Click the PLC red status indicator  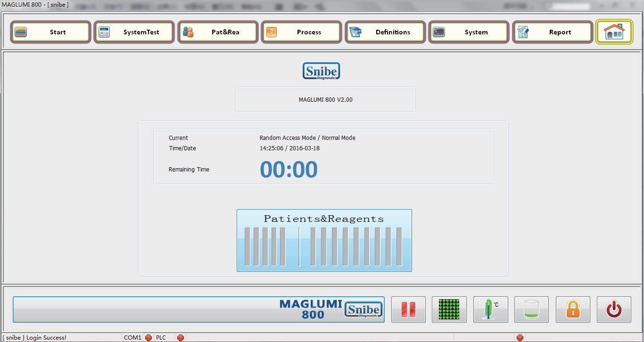(180, 338)
